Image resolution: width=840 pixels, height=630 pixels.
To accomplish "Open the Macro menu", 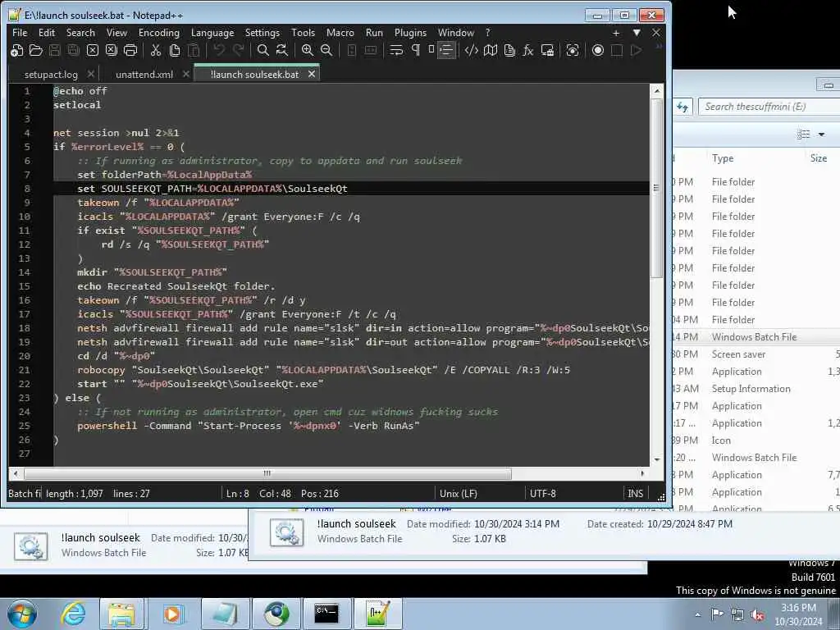I will [x=340, y=33].
